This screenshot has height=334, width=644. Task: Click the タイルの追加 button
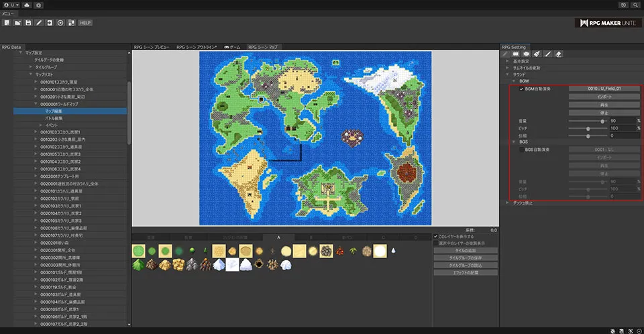[x=466, y=250]
